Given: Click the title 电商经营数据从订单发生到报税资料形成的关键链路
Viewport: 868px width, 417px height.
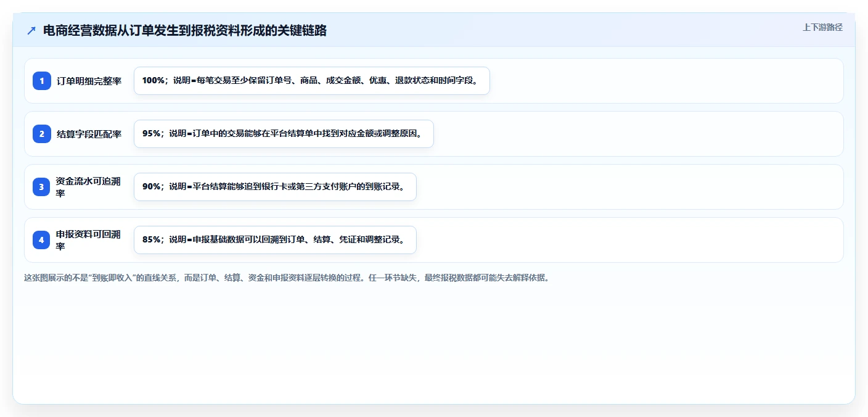Looking at the screenshot, I should pos(185,31).
